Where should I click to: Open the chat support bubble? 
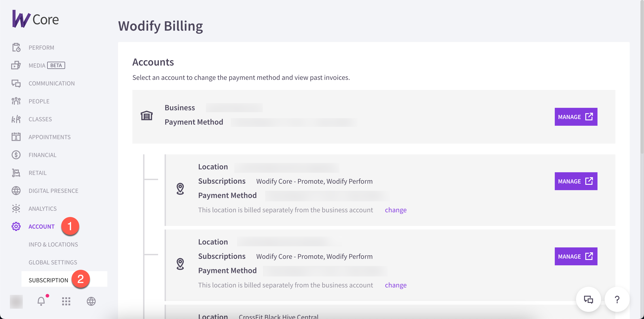(x=588, y=300)
